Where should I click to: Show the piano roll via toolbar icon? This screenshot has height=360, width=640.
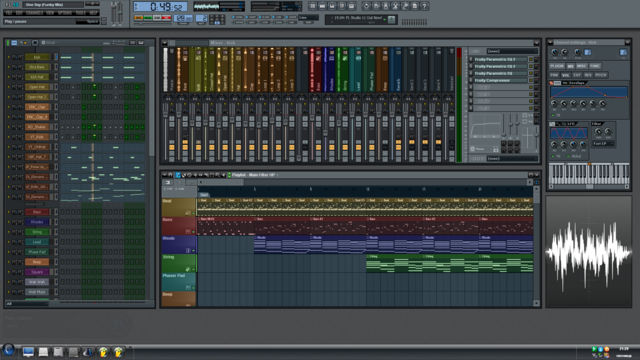coord(332,6)
